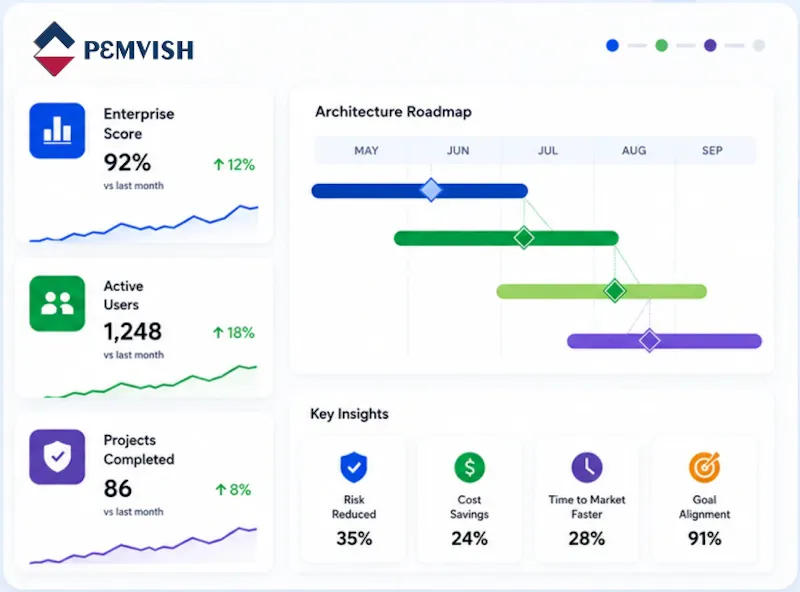This screenshot has height=592, width=800.
Task: Select the AUG column header in roadmap
Action: pos(634,151)
